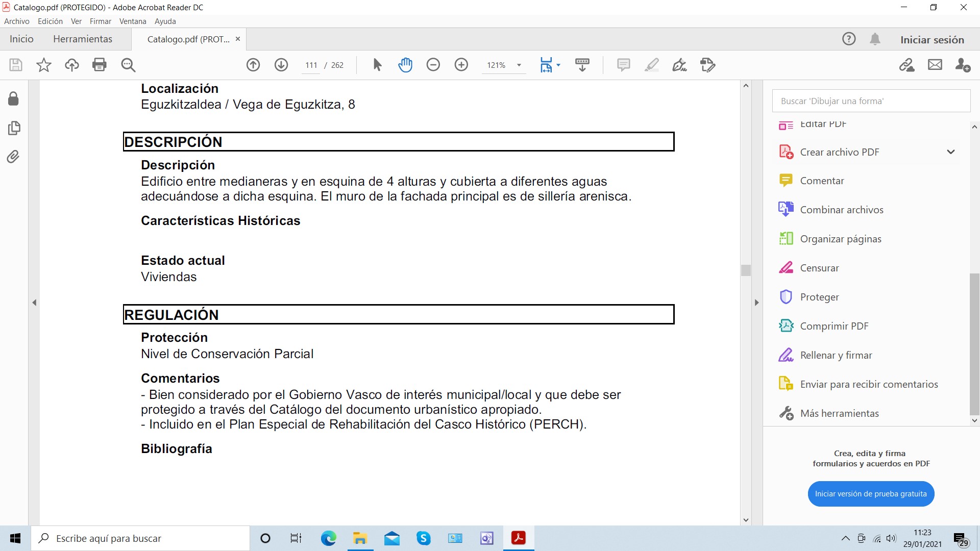Go to next page with the down arrow
This screenshot has height=551, width=980.
[281, 65]
